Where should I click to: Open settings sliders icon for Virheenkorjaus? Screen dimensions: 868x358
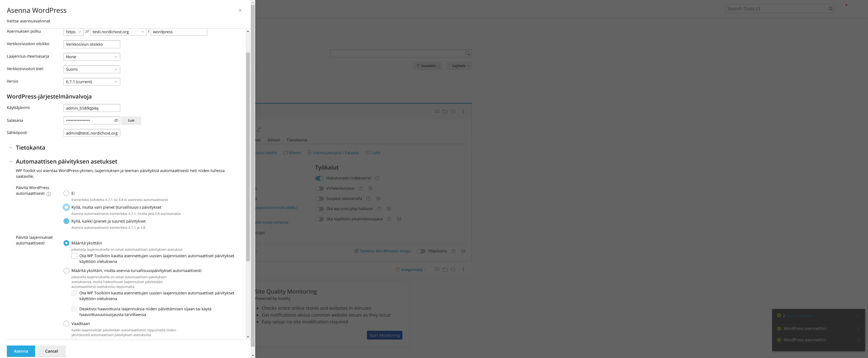click(x=370, y=188)
